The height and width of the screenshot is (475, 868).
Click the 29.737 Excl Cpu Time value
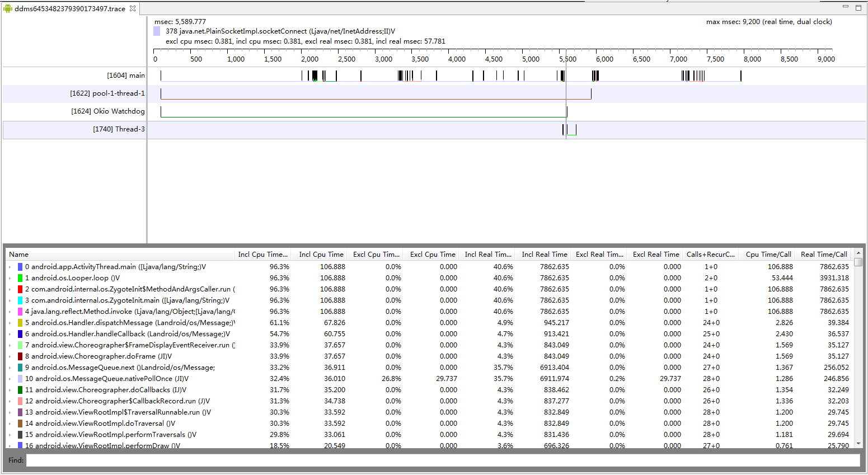click(x=447, y=379)
